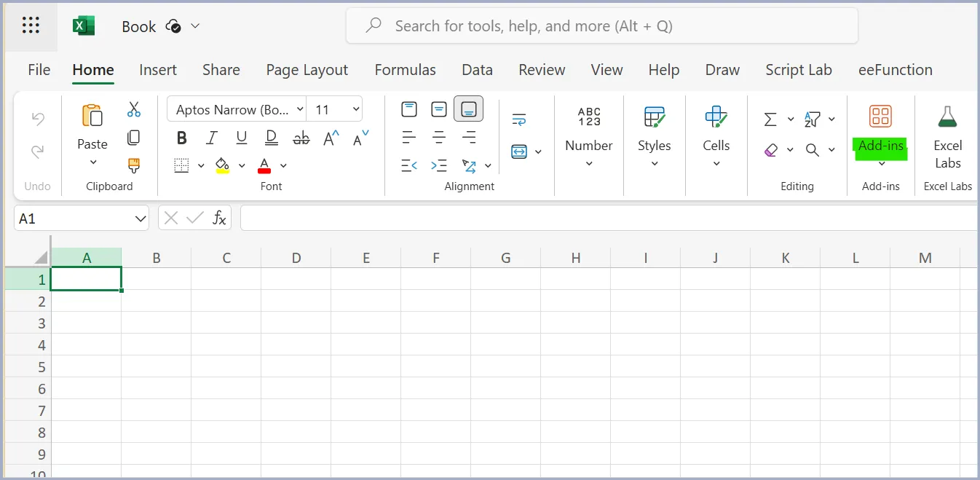Image resolution: width=980 pixels, height=480 pixels.
Task: Toggle underline formatting
Action: (241, 137)
